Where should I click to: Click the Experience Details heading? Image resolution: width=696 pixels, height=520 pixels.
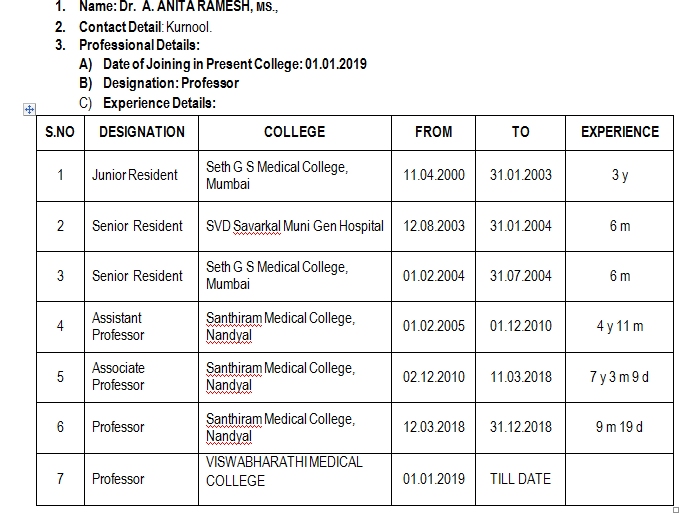pos(159,103)
